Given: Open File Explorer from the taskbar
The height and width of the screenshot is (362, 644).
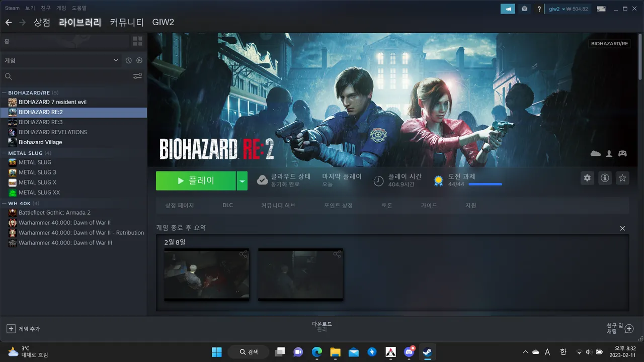Looking at the screenshot, I should (335, 352).
